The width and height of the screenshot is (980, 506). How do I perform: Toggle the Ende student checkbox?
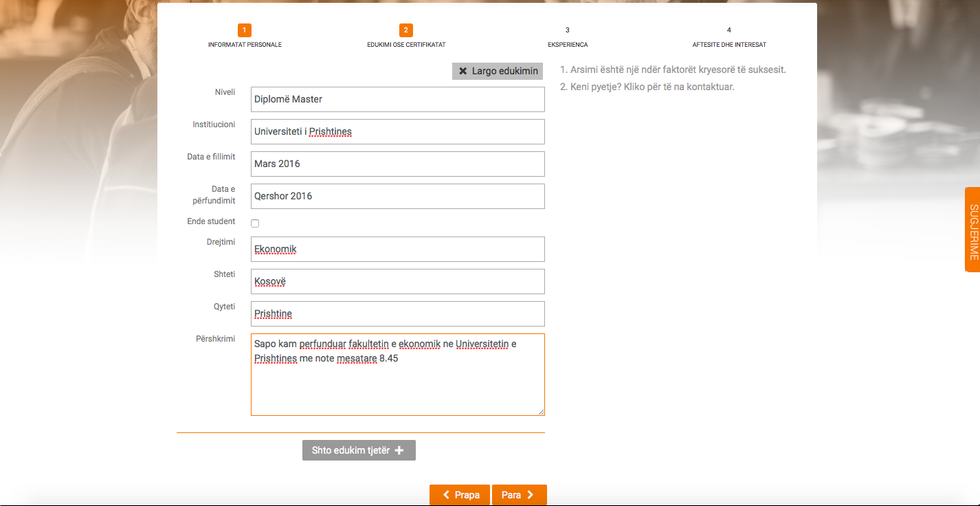pyautogui.click(x=255, y=223)
